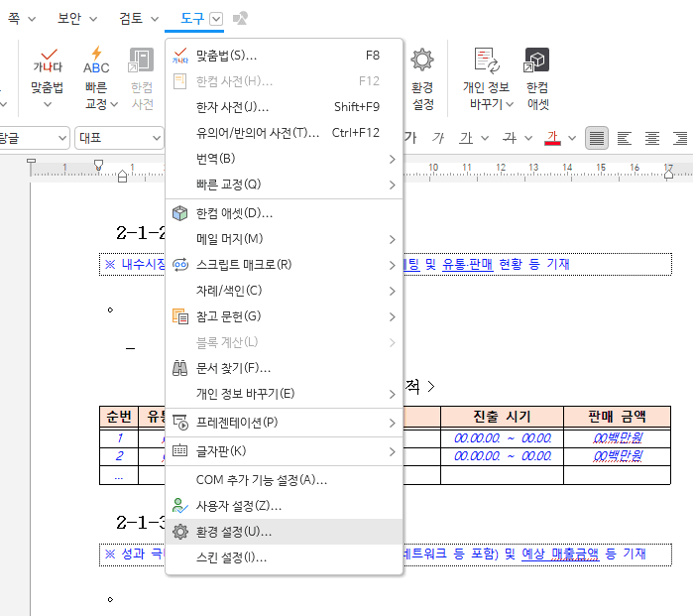Screen dimensions: 693x616
Task: Click the 빠른 교정 ABC ribbon icon
Action: click(x=96, y=61)
